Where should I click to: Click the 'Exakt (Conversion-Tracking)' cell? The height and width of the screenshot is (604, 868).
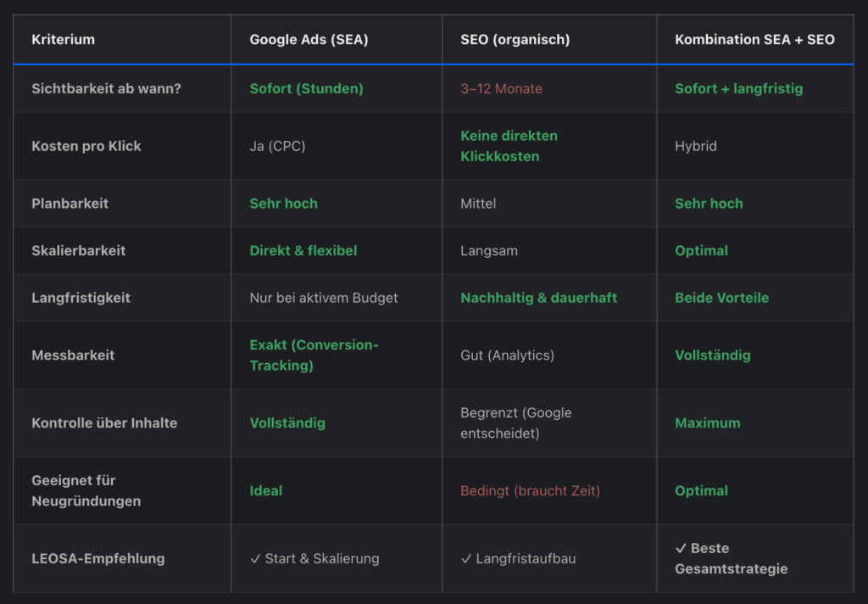click(314, 355)
